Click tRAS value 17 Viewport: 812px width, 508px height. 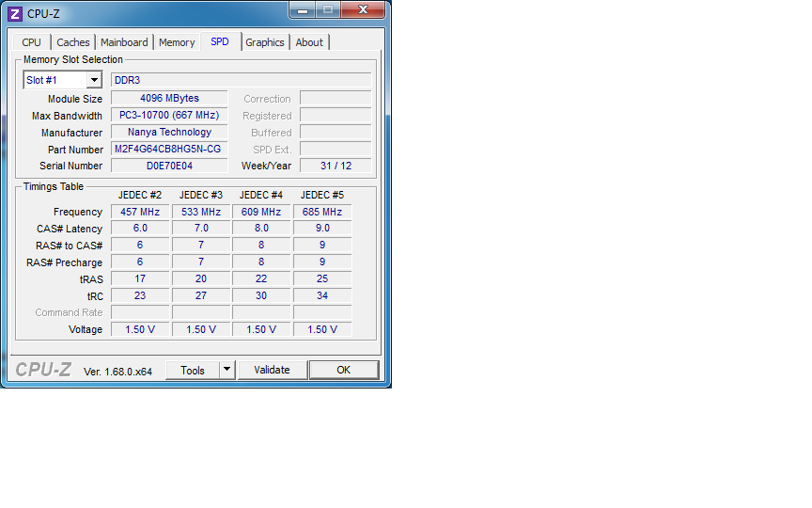click(140, 278)
